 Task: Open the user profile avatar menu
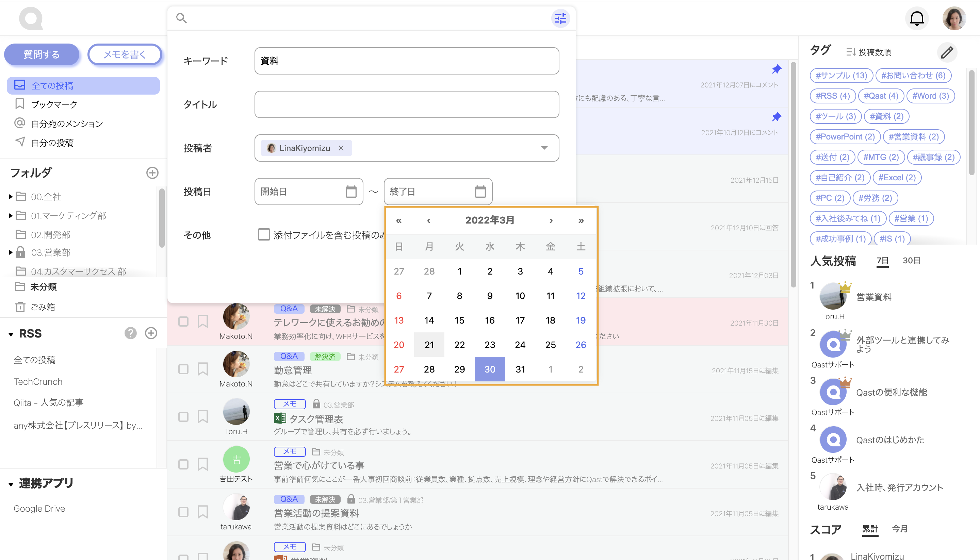[954, 18]
